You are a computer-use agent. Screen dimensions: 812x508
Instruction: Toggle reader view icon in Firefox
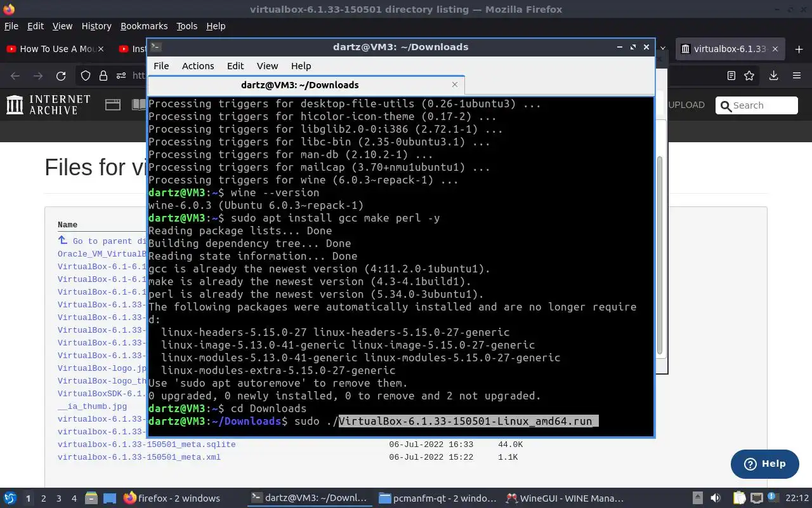coord(731,76)
